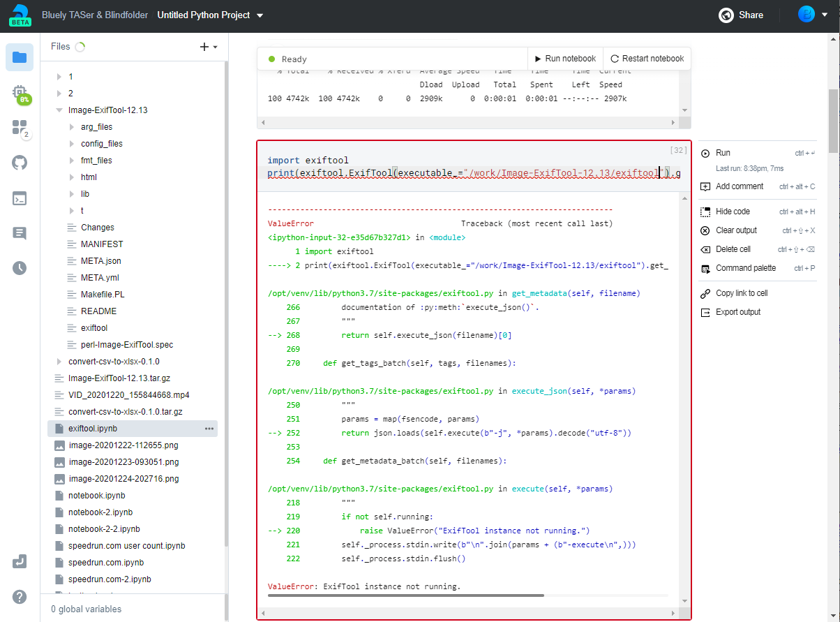The height and width of the screenshot is (622, 840).
Task: Expand the t folder
Action: (x=72, y=210)
